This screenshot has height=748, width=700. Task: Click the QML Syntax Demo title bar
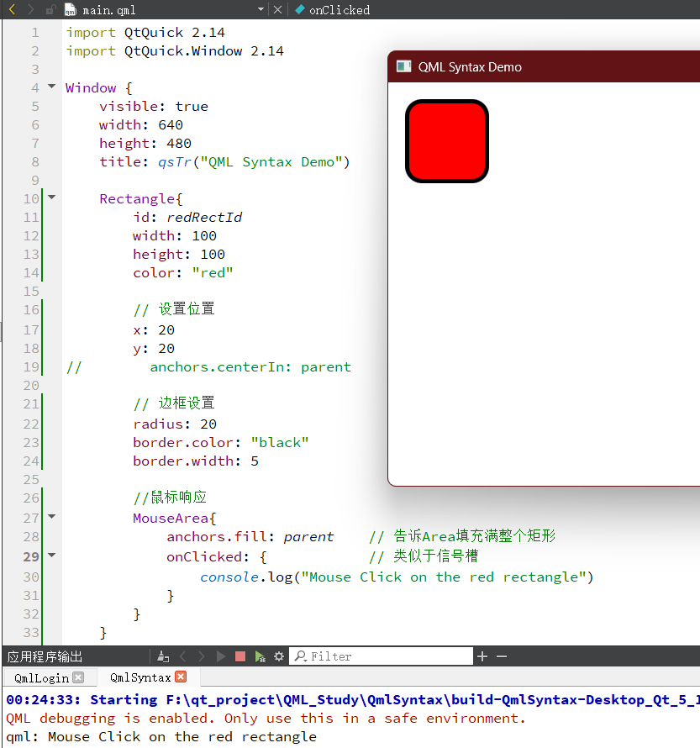coord(544,66)
